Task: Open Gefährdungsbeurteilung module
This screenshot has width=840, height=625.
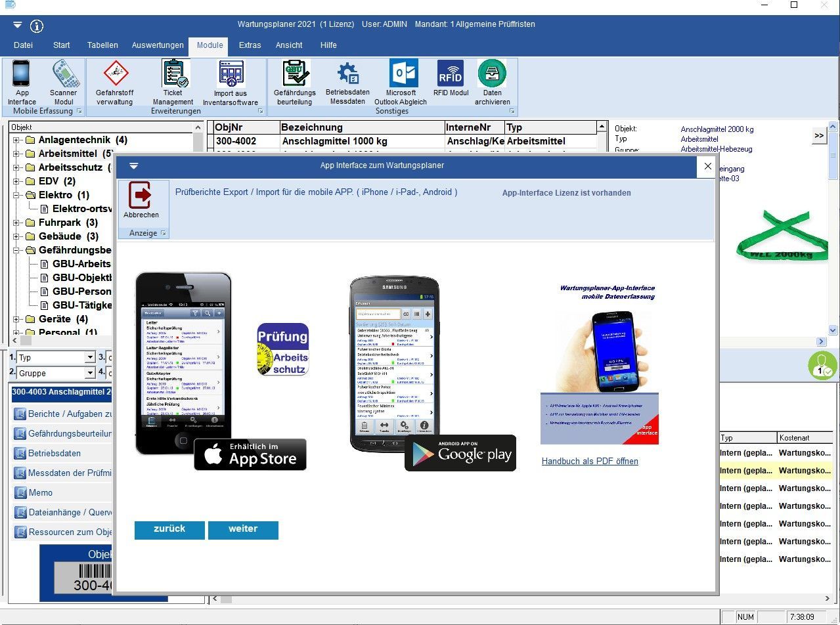Action: (x=295, y=82)
